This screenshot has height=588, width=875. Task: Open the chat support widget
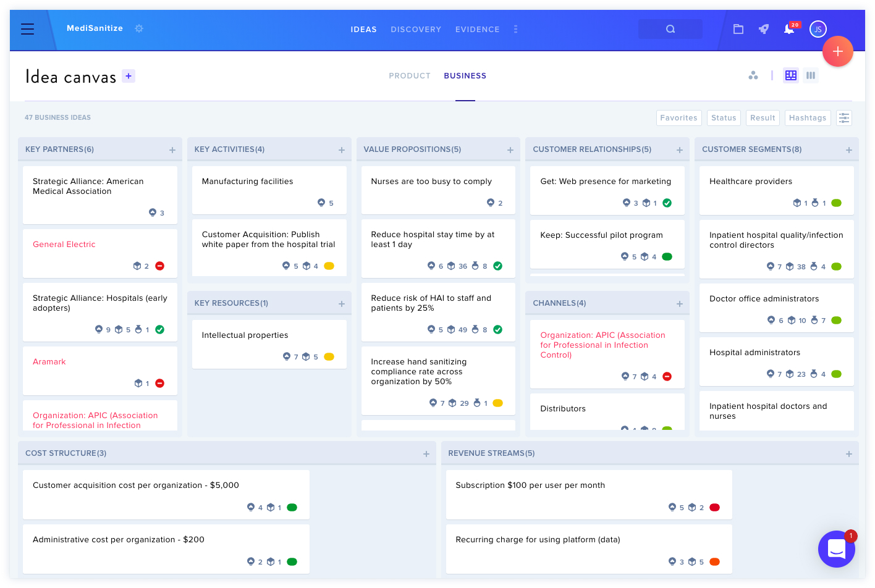click(x=837, y=548)
